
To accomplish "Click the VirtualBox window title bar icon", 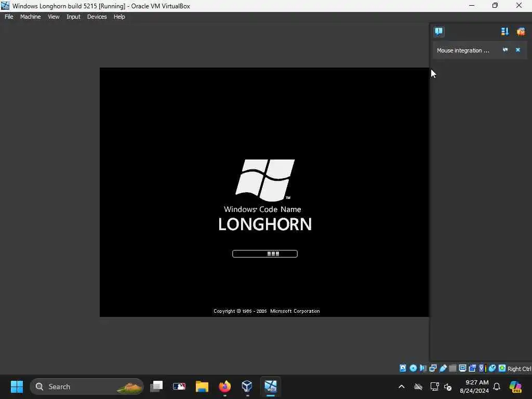I will point(5,6).
